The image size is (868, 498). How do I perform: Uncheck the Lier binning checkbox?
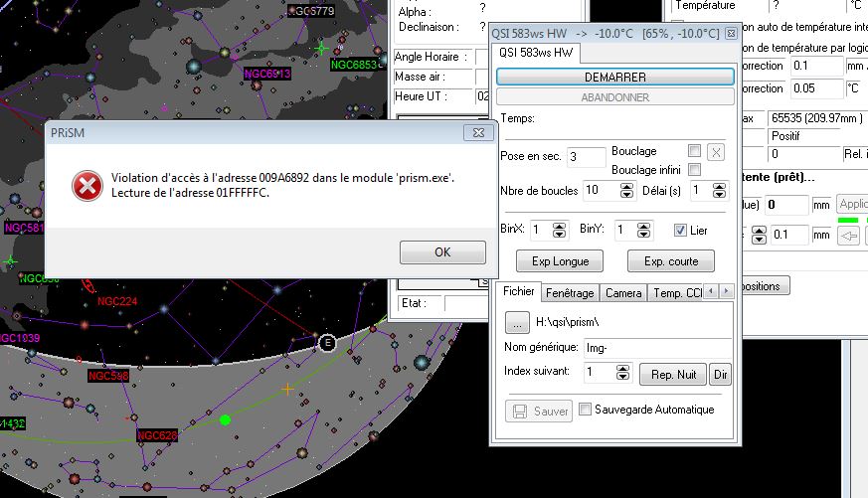point(680,230)
